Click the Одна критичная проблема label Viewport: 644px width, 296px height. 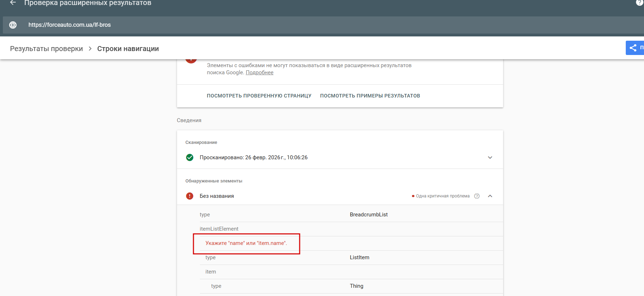point(443,196)
